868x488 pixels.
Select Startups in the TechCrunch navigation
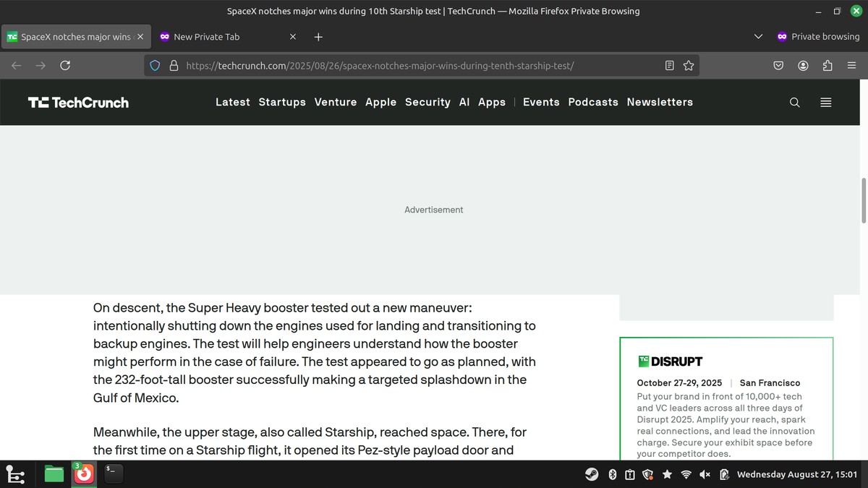pos(282,102)
